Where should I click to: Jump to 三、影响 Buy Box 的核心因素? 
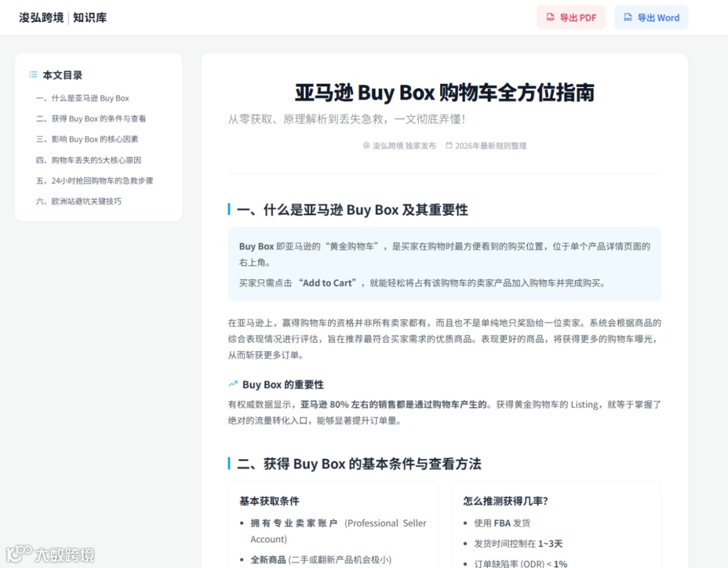pyautogui.click(x=87, y=139)
